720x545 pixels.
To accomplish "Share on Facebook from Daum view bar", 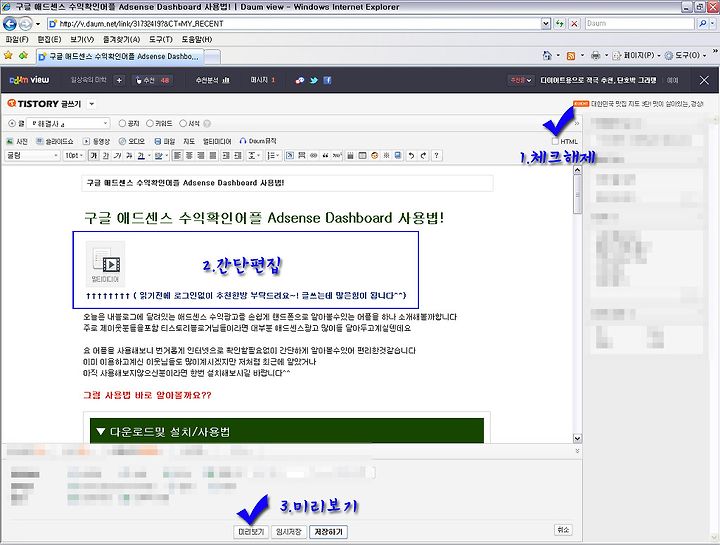I will (x=327, y=80).
